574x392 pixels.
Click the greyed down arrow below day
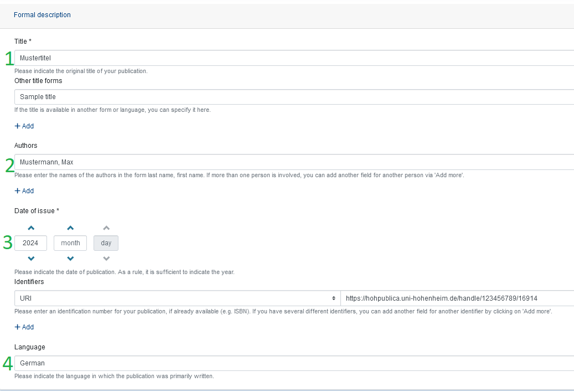(x=106, y=259)
